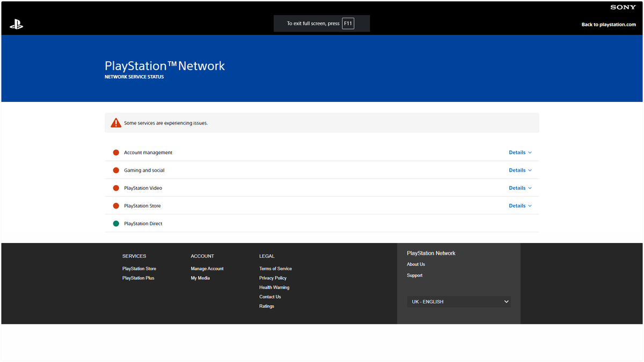The width and height of the screenshot is (644, 362).
Task: Click the ACCOUNT footer heading
Action: coord(202,256)
